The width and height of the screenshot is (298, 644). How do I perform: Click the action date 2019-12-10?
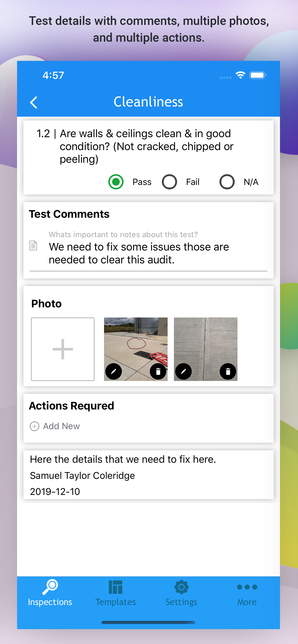tap(55, 491)
